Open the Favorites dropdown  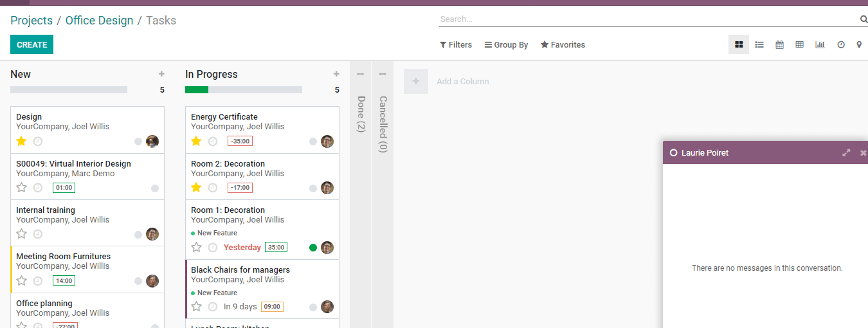click(563, 45)
